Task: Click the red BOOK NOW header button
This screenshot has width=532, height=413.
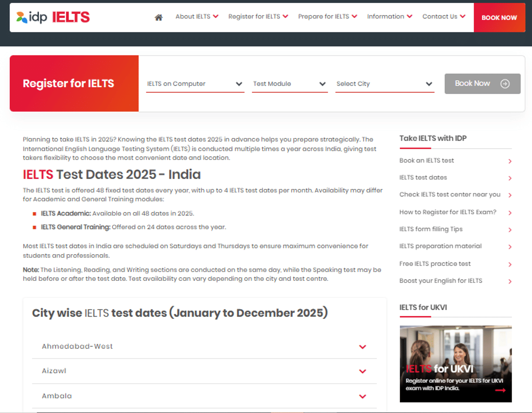Action: point(499,18)
